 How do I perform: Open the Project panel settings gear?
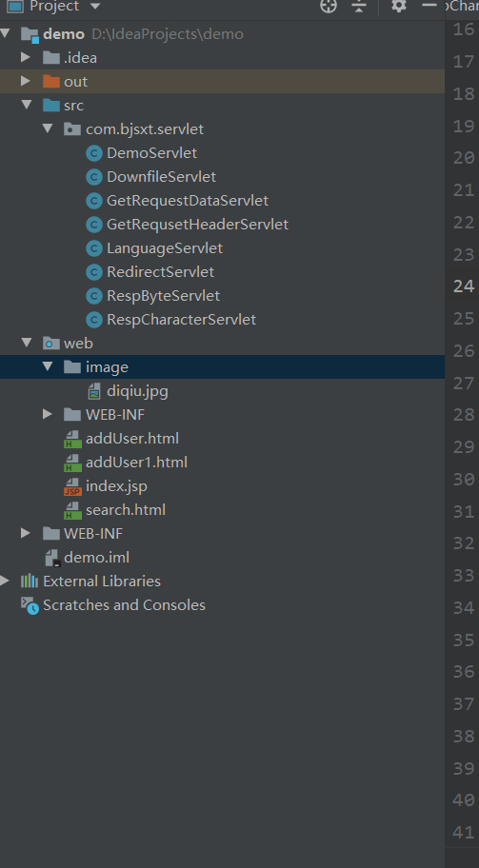pyautogui.click(x=399, y=6)
